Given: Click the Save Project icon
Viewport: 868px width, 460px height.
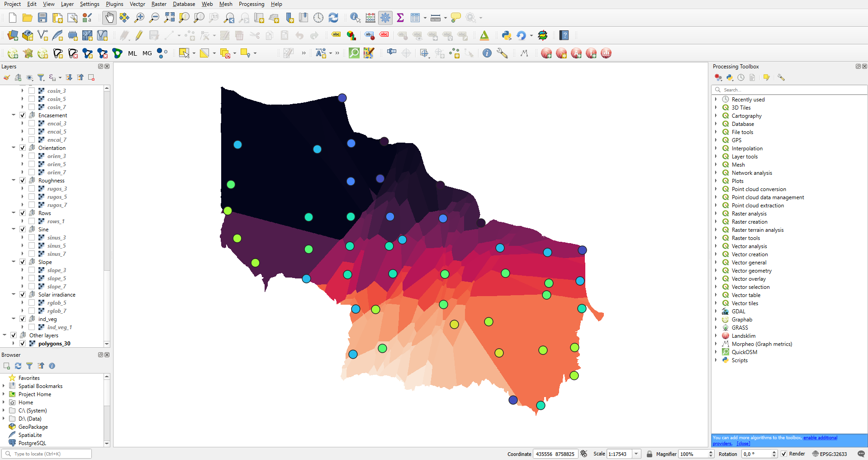Looking at the screenshot, I should click(43, 18).
